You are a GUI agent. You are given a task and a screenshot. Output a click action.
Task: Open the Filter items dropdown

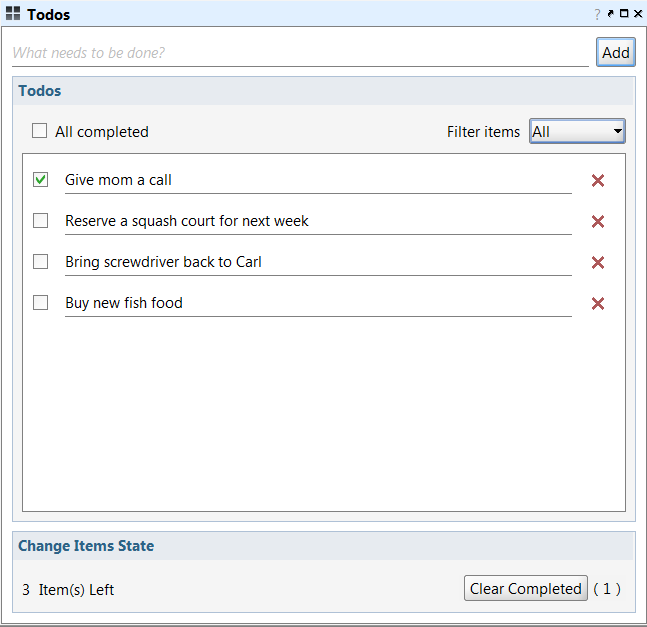coord(577,131)
